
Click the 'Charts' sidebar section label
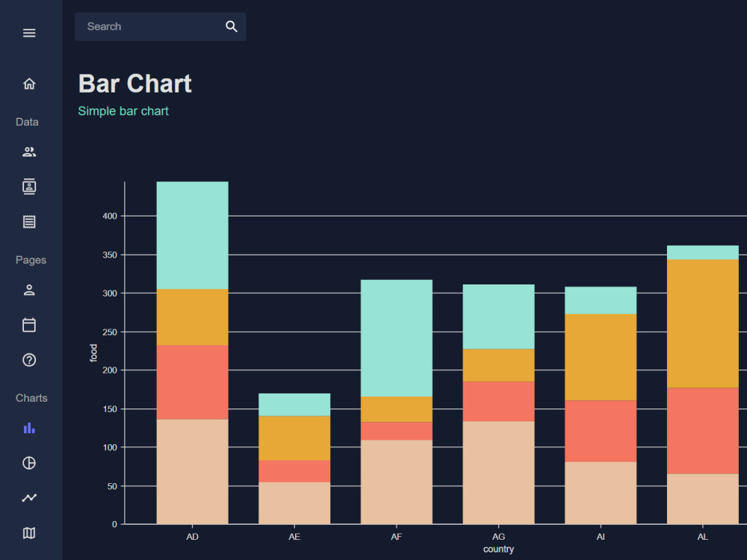pos(31,398)
